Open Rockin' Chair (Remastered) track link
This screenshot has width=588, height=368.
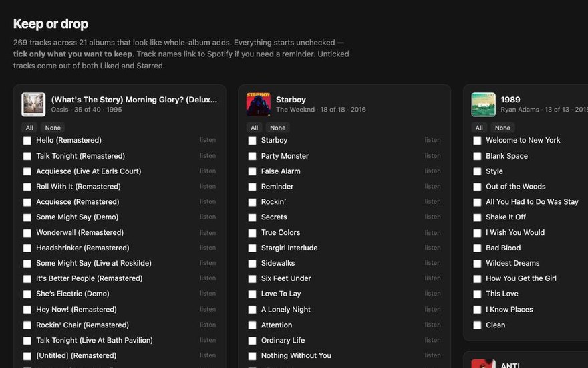pos(82,325)
